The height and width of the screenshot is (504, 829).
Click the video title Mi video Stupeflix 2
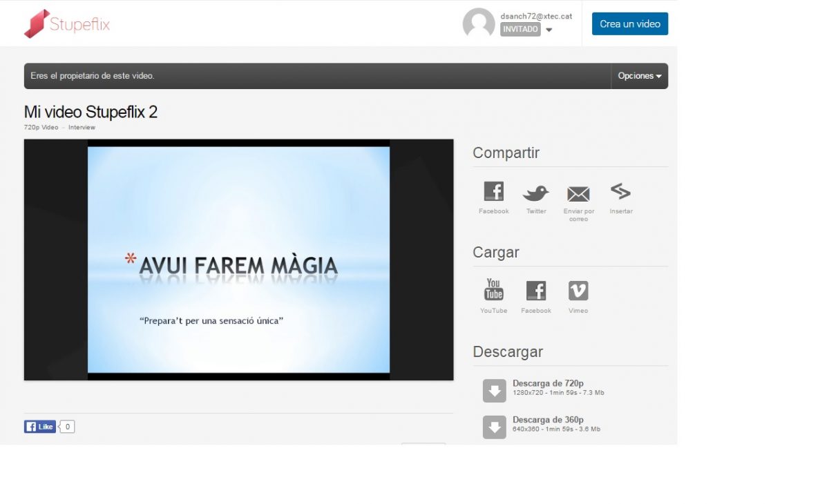click(x=90, y=112)
